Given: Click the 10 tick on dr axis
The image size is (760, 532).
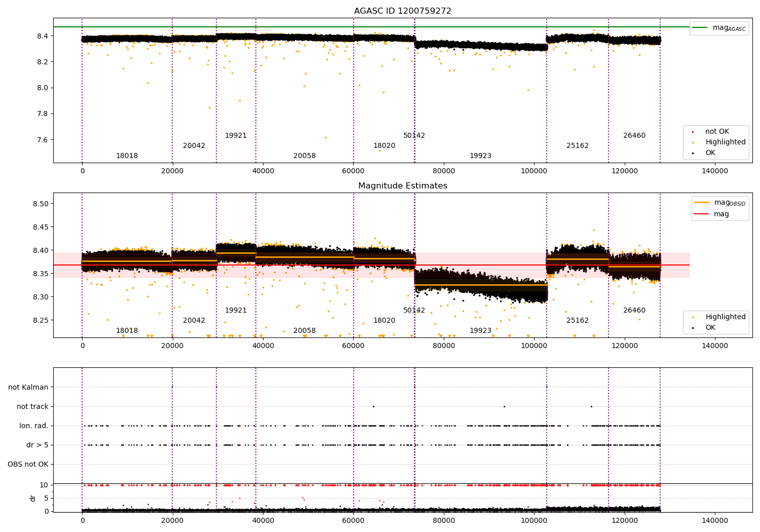Looking at the screenshot, I should [44, 485].
